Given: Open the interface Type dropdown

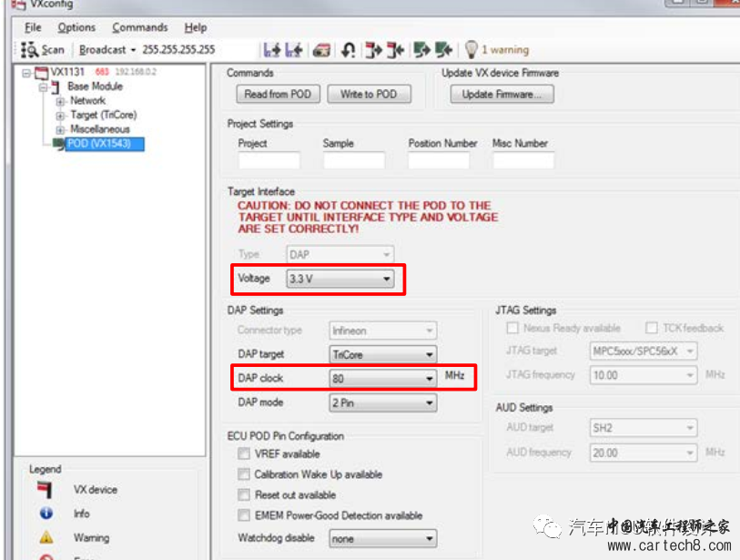Looking at the screenshot, I should click(x=340, y=254).
